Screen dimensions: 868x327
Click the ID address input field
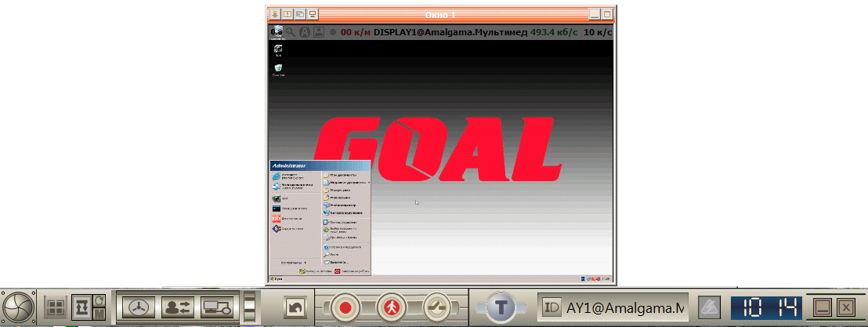pos(613,307)
